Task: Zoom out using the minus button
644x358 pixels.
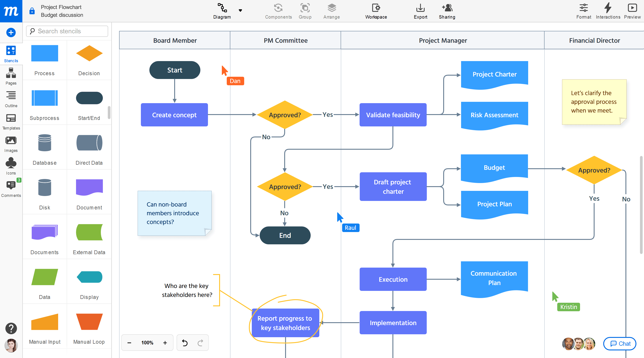Action: [x=129, y=343]
